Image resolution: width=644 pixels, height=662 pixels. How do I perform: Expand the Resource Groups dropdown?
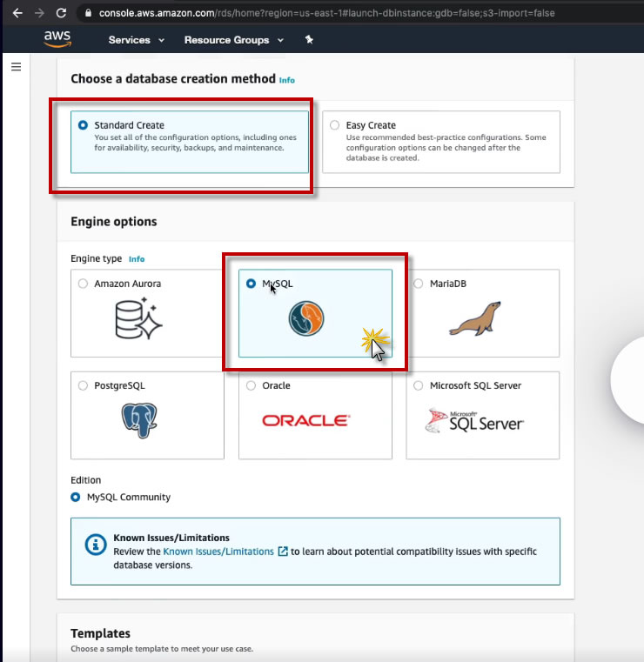[234, 40]
